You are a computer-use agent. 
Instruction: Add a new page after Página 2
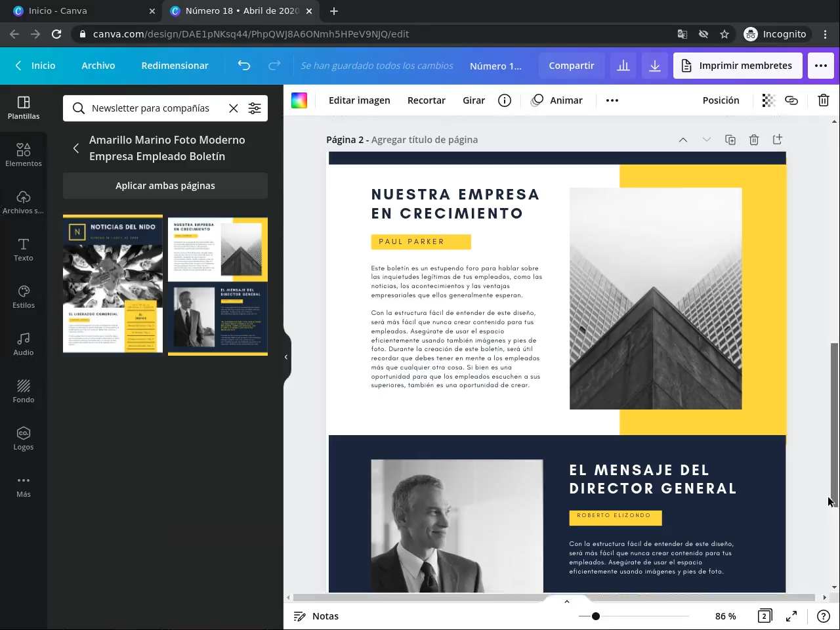[x=778, y=140]
